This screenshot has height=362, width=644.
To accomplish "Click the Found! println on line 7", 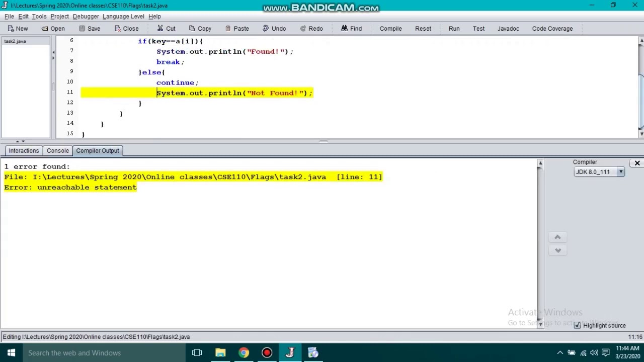I will click(224, 51).
